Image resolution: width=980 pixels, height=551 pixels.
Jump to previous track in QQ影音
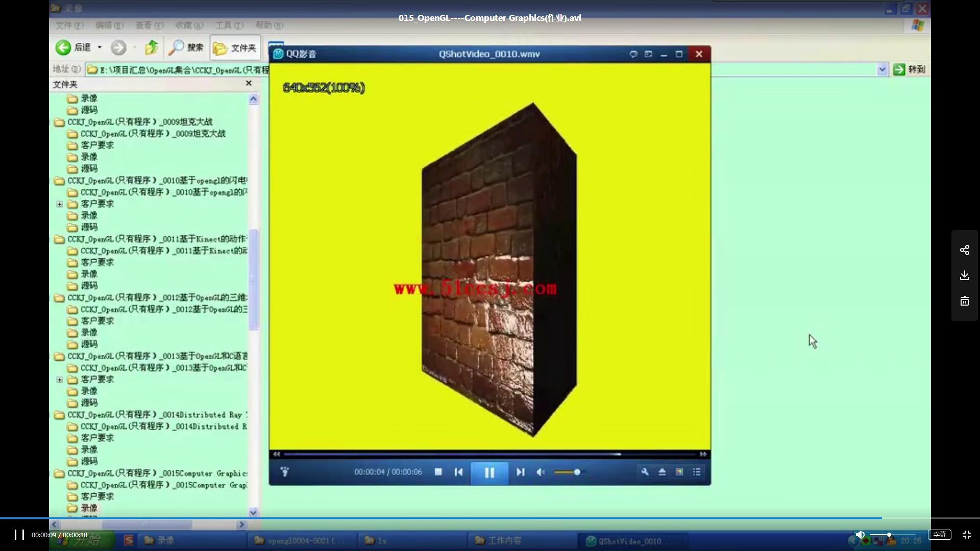[458, 472]
